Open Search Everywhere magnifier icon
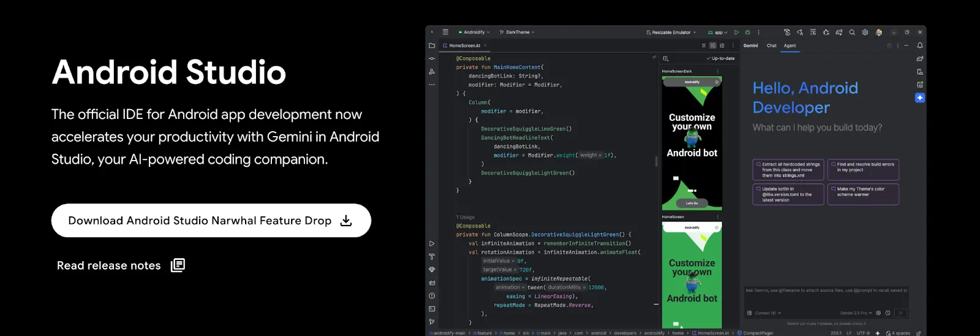980x336 pixels. [x=852, y=32]
